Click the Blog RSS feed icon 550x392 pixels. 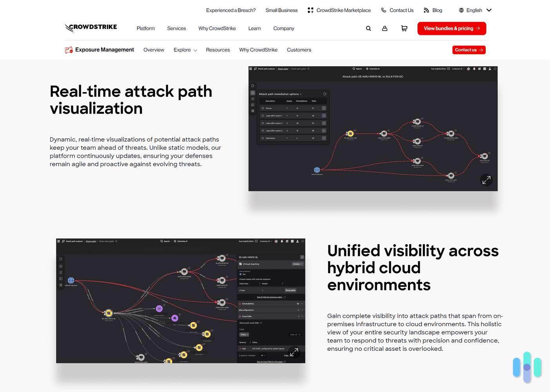tap(427, 10)
